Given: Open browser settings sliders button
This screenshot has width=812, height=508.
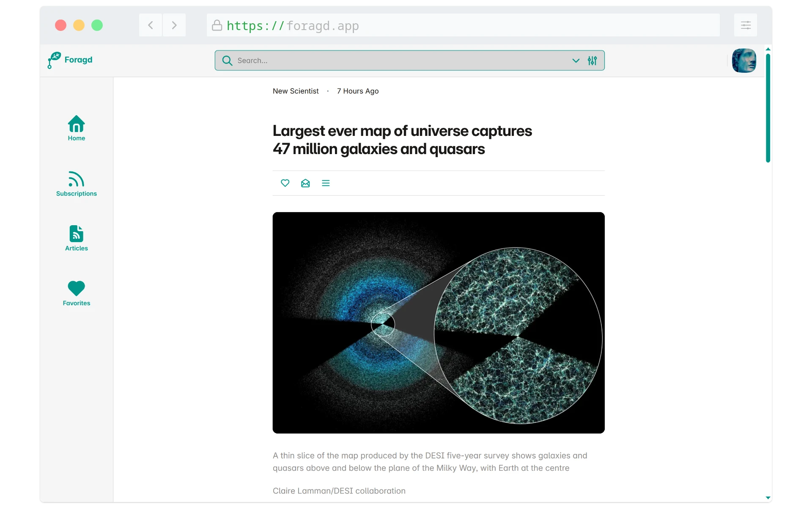Looking at the screenshot, I should tap(746, 25).
